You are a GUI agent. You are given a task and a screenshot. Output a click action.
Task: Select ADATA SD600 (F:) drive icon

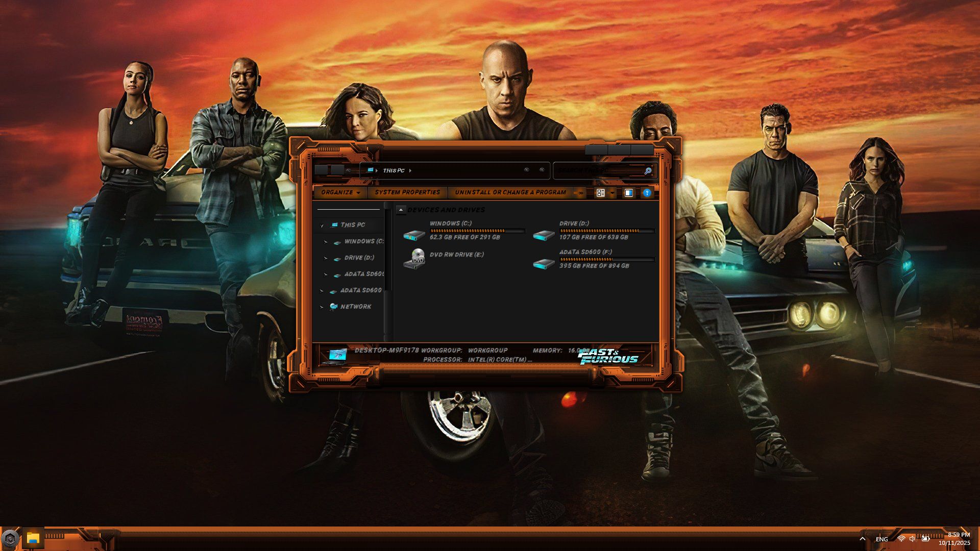(x=544, y=263)
